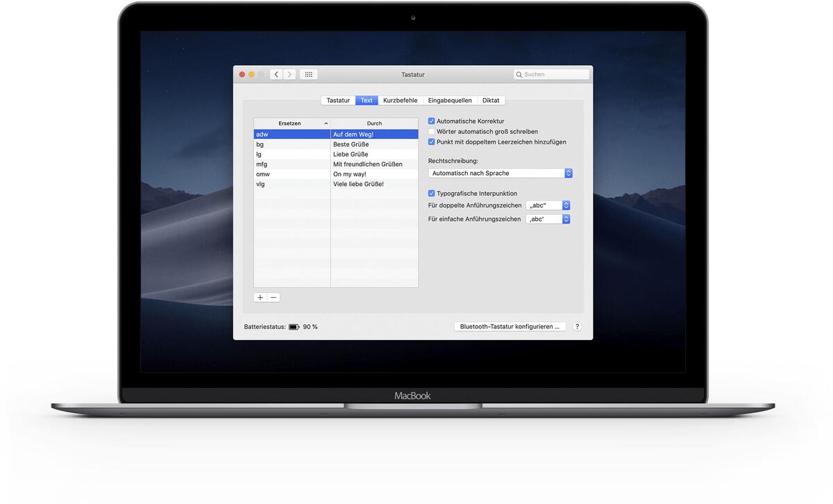This screenshot has width=833, height=504.
Task: Enable Wörter automatisch groß schreiben
Action: pyautogui.click(x=431, y=131)
